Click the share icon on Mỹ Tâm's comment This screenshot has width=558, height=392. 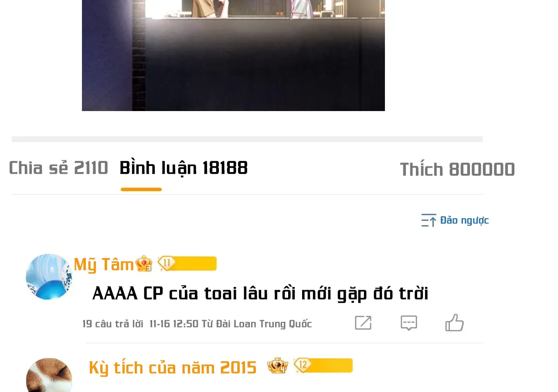point(363,323)
